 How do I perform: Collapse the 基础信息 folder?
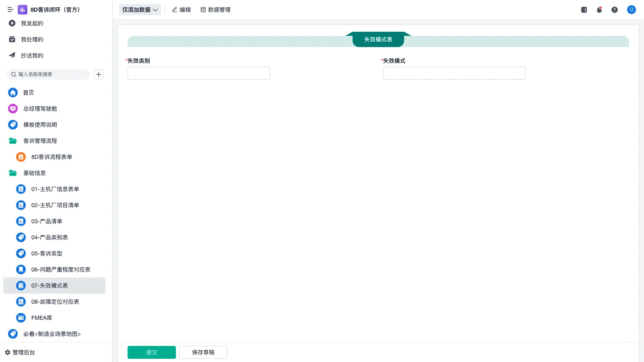click(35, 173)
